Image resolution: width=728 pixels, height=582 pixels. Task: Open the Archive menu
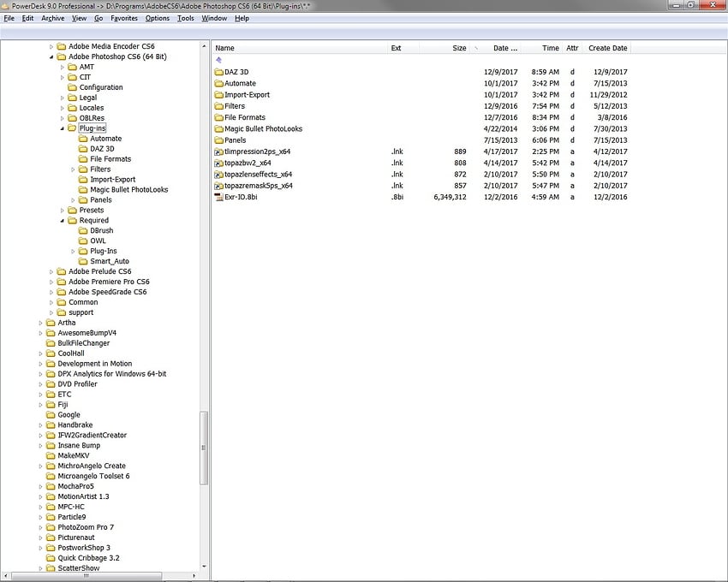(x=53, y=18)
